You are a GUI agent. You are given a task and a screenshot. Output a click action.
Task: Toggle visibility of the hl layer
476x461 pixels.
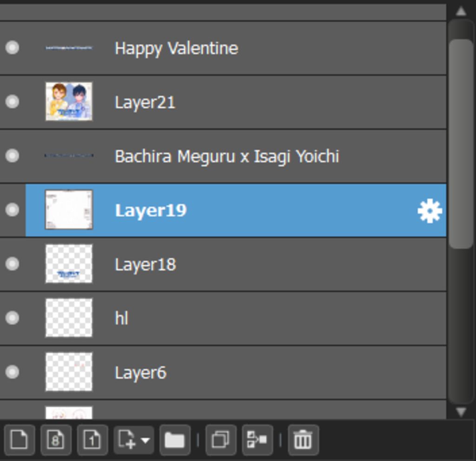(12, 318)
